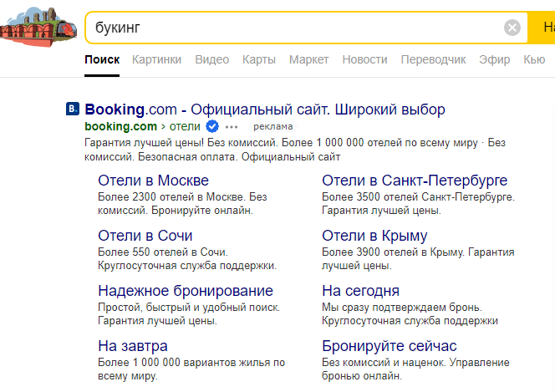The height and width of the screenshot is (392, 555).
Task: Open the 'На сегодня' sitelink
Action: pos(360,291)
